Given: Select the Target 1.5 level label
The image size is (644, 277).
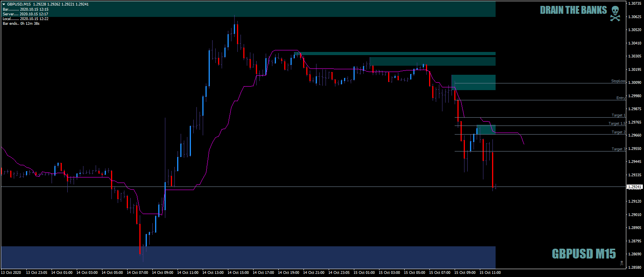Looking at the screenshot, I should [x=617, y=123].
